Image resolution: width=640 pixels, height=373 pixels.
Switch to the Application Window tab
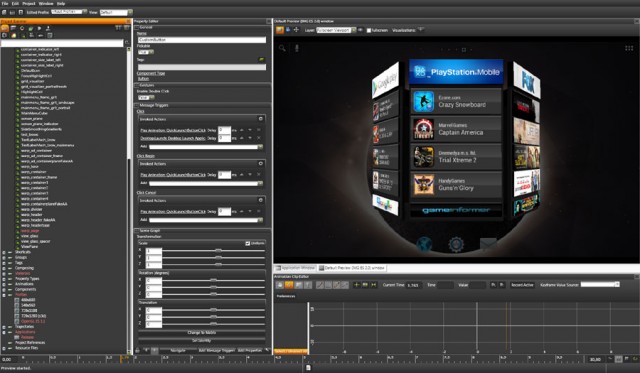(296, 268)
